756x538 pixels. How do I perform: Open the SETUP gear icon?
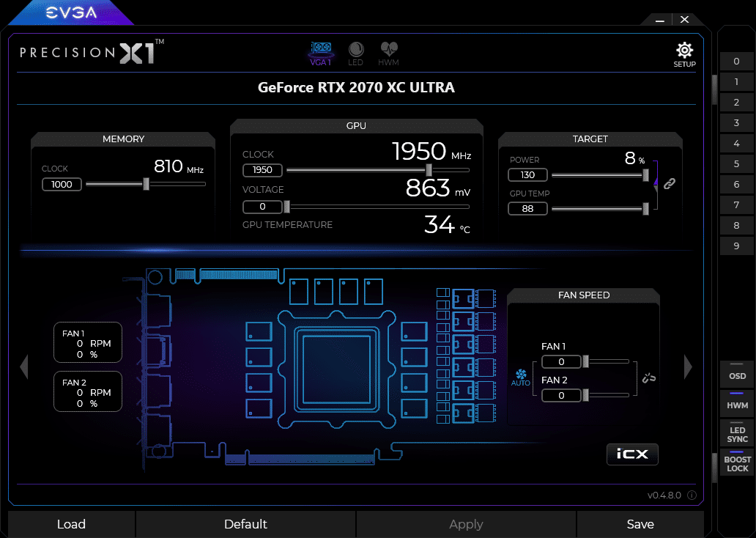(684, 54)
